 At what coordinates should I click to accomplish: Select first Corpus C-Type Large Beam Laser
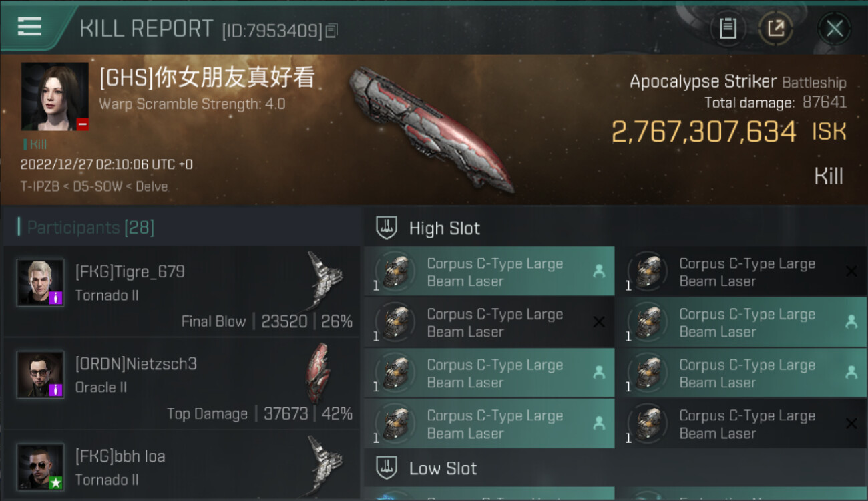pos(489,272)
